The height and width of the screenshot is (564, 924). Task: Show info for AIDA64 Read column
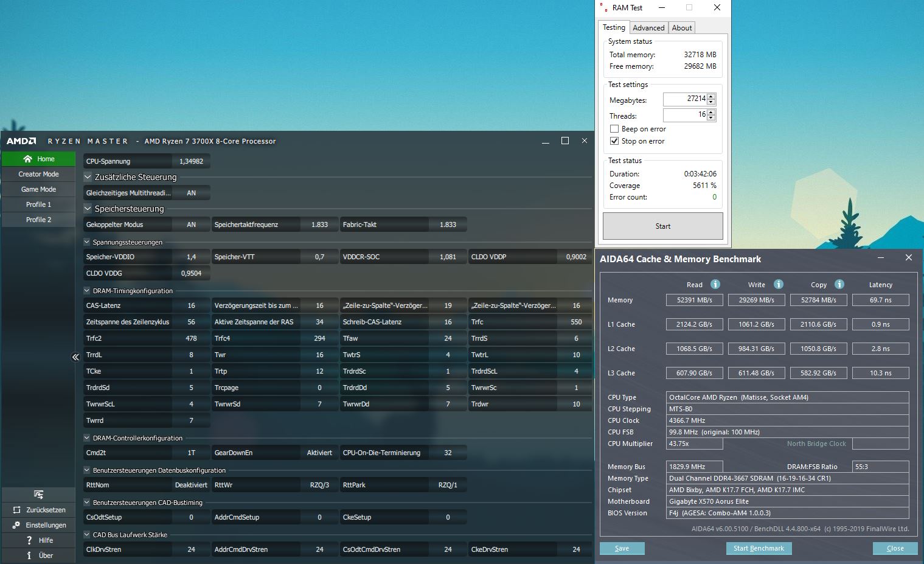point(715,284)
